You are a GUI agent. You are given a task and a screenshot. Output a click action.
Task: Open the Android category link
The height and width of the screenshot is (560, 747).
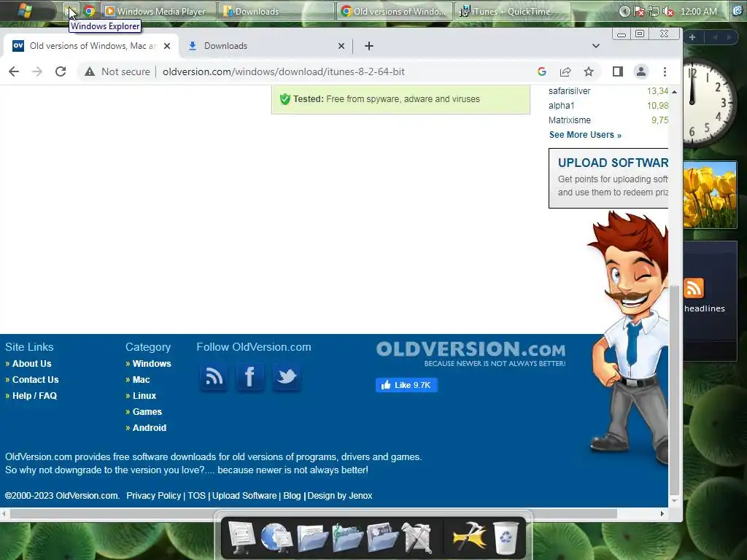click(x=149, y=427)
